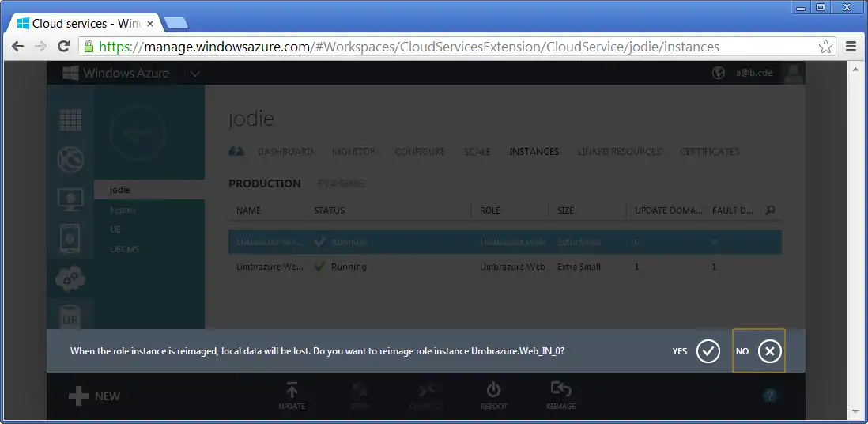
Task: Open the all items grid icon
Action: (x=70, y=119)
